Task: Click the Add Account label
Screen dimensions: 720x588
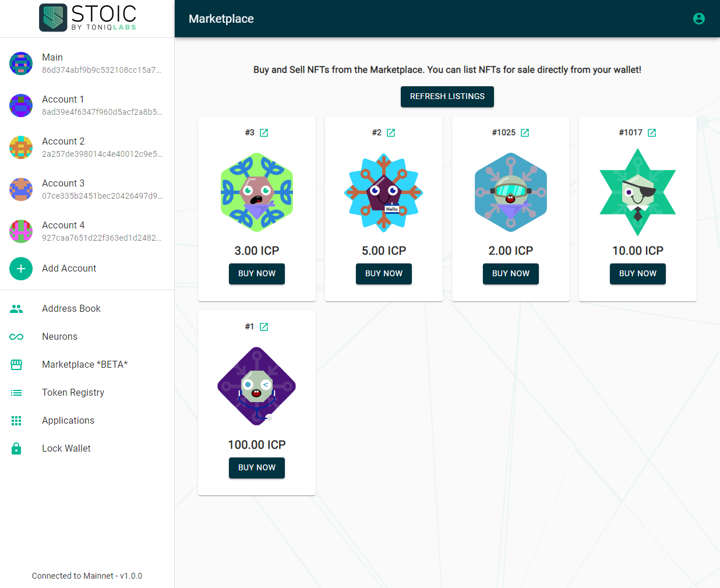Action: [x=69, y=269]
